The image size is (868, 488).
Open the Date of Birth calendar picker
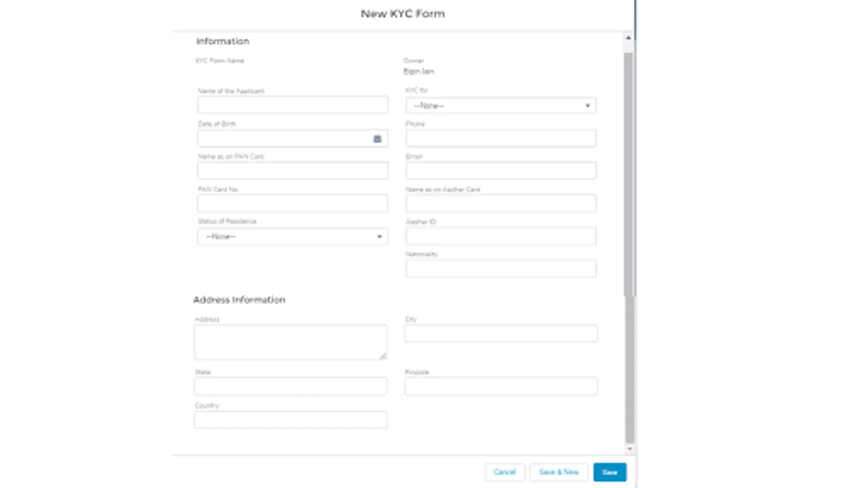377,139
